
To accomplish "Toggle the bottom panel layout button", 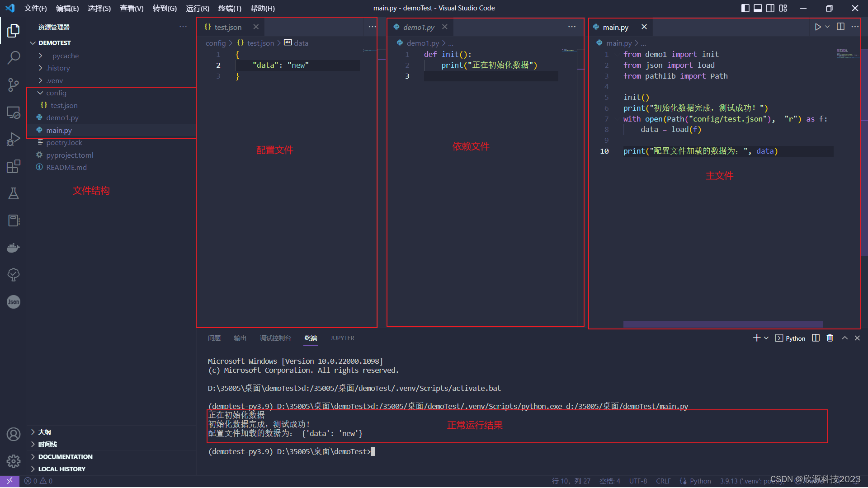I will (758, 8).
